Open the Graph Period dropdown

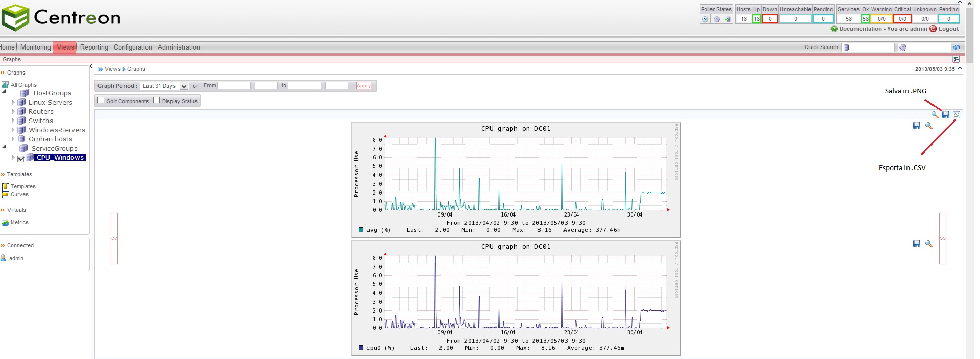pyautogui.click(x=164, y=86)
